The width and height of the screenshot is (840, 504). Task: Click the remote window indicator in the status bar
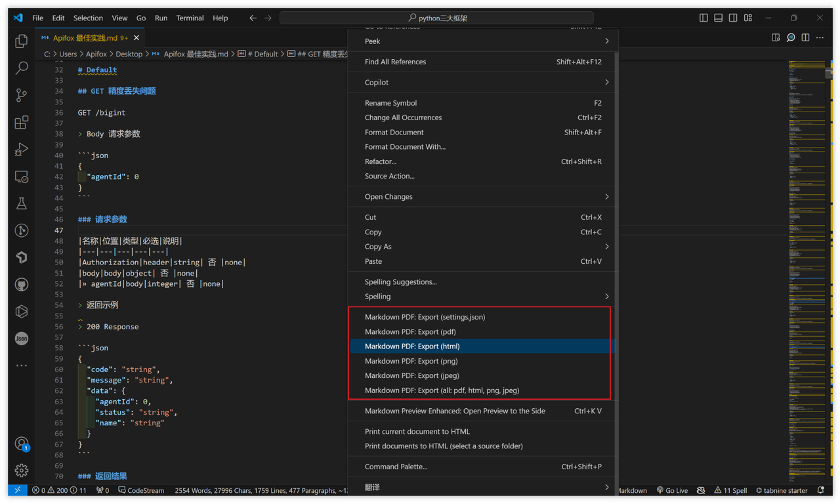coord(18,490)
